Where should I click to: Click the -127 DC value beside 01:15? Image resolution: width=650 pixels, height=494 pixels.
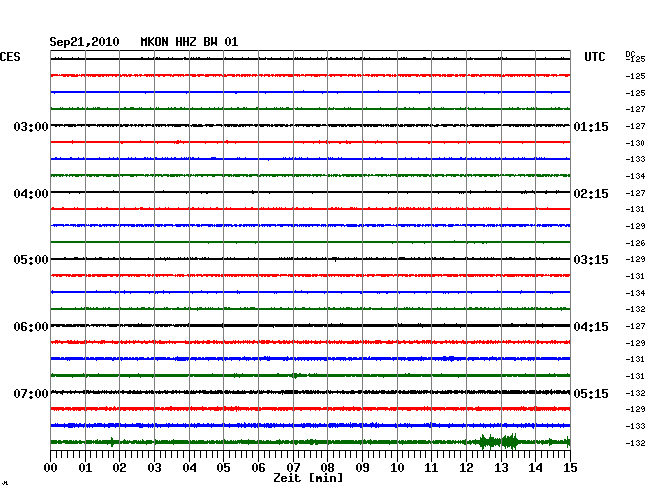coord(635,126)
